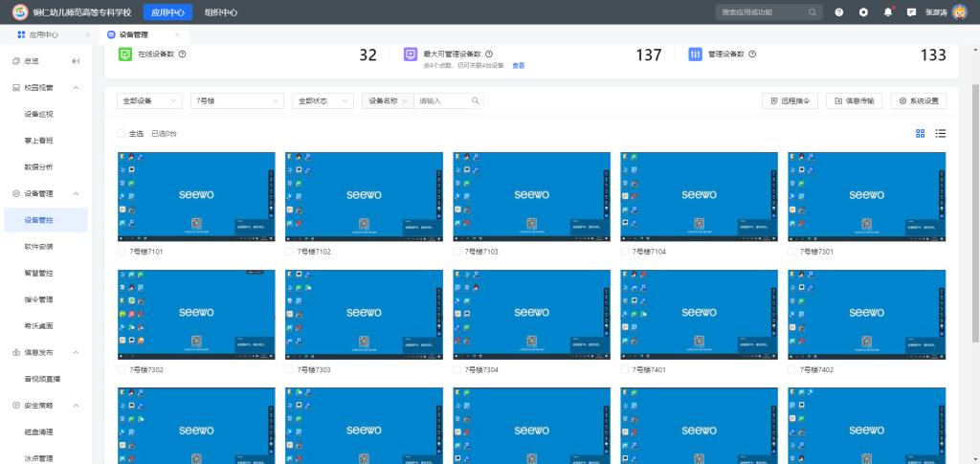Open 指令管理 in the sidebar
The image size is (980, 464).
[x=38, y=299]
